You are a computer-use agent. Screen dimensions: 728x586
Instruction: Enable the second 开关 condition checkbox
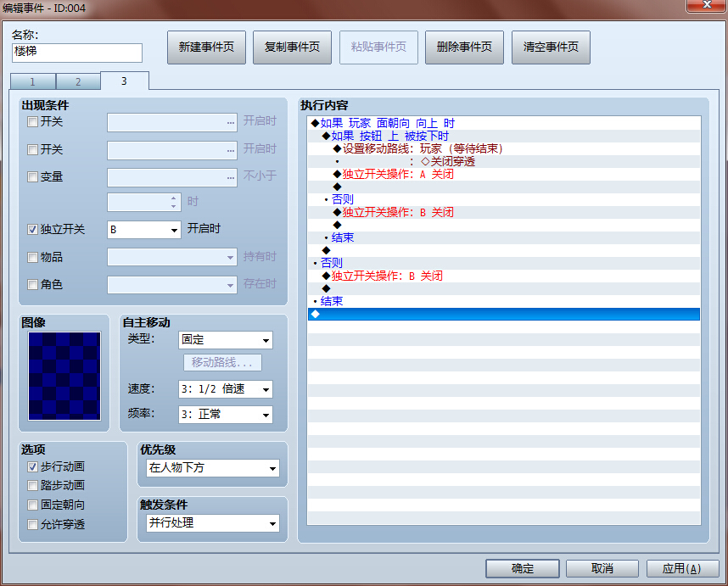point(32,149)
